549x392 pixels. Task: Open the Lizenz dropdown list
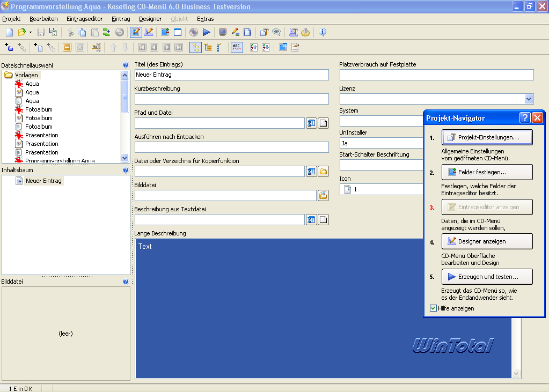(529, 99)
